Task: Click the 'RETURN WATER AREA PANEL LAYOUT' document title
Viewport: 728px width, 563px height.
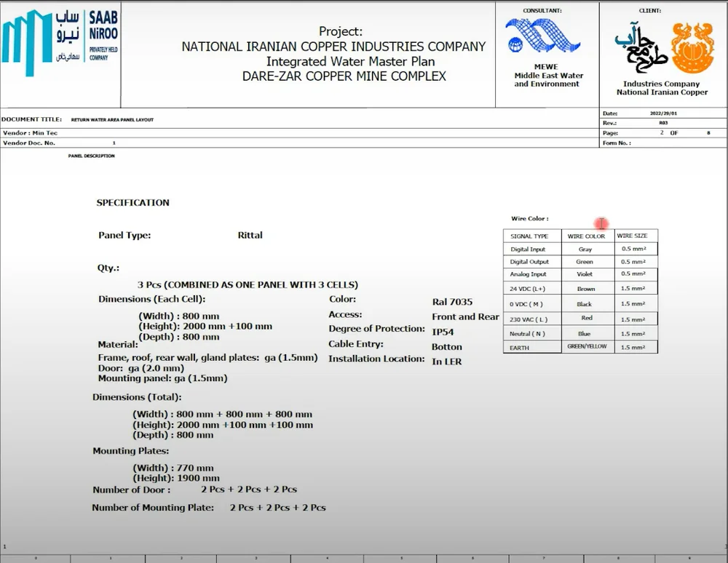Action: click(x=112, y=119)
